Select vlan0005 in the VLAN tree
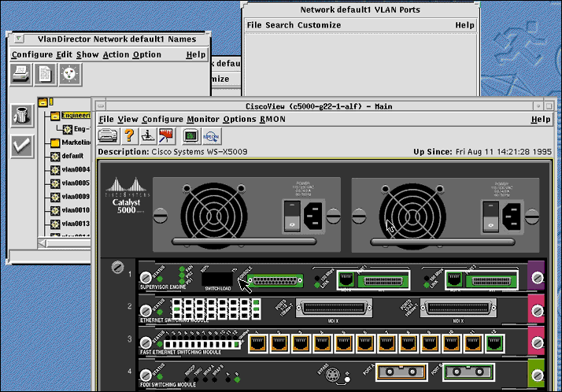 [x=76, y=183]
